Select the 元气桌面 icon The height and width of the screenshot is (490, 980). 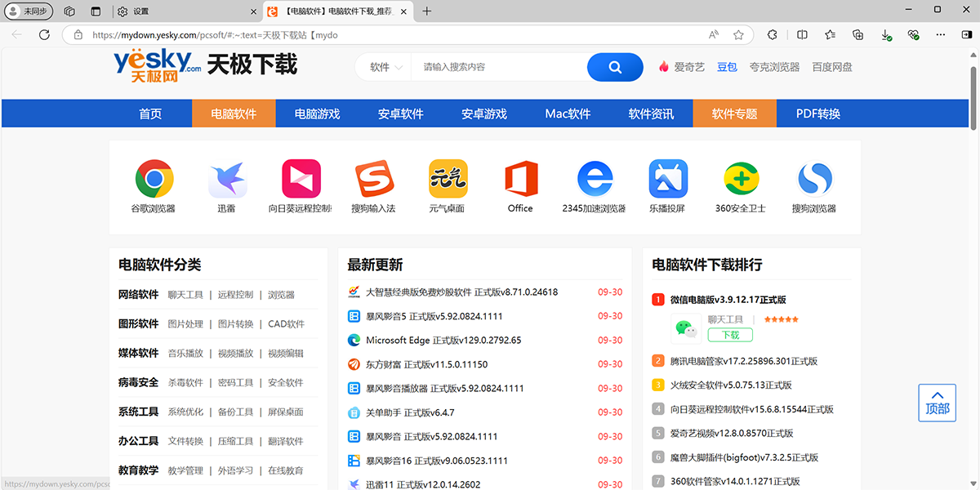tap(448, 178)
